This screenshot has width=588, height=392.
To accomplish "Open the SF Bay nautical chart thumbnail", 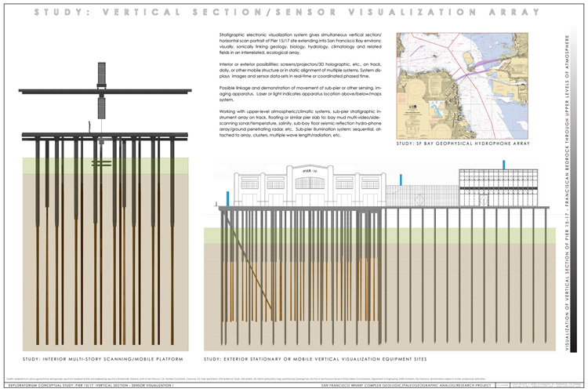I will coord(462,86).
